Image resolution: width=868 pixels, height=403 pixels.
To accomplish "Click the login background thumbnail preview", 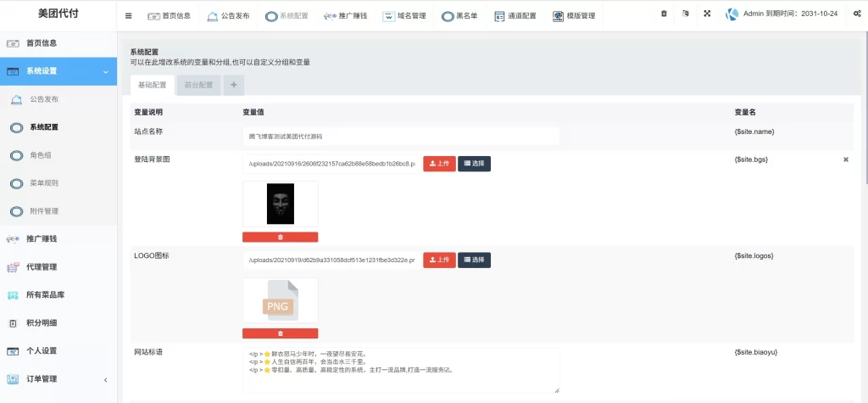I will pyautogui.click(x=280, y=204).
